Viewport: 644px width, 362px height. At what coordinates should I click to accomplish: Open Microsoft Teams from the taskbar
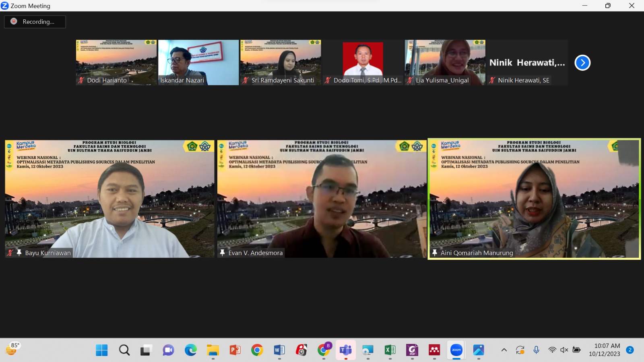click(346, 350)
